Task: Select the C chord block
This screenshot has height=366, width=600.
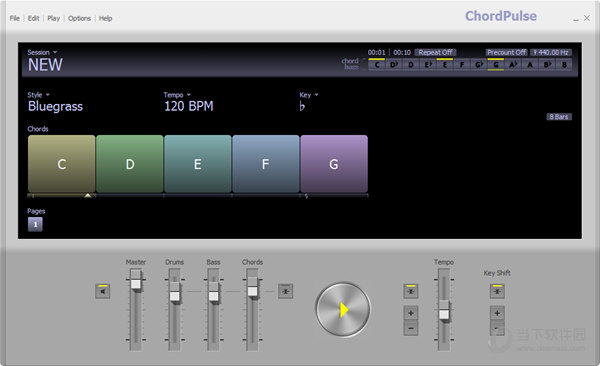Action: point(62,164)
